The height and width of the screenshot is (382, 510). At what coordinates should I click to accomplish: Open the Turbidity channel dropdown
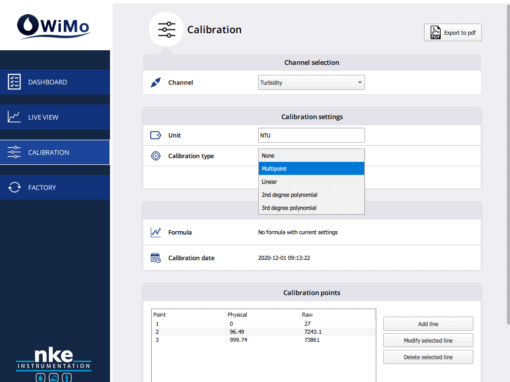coord(311,82)
